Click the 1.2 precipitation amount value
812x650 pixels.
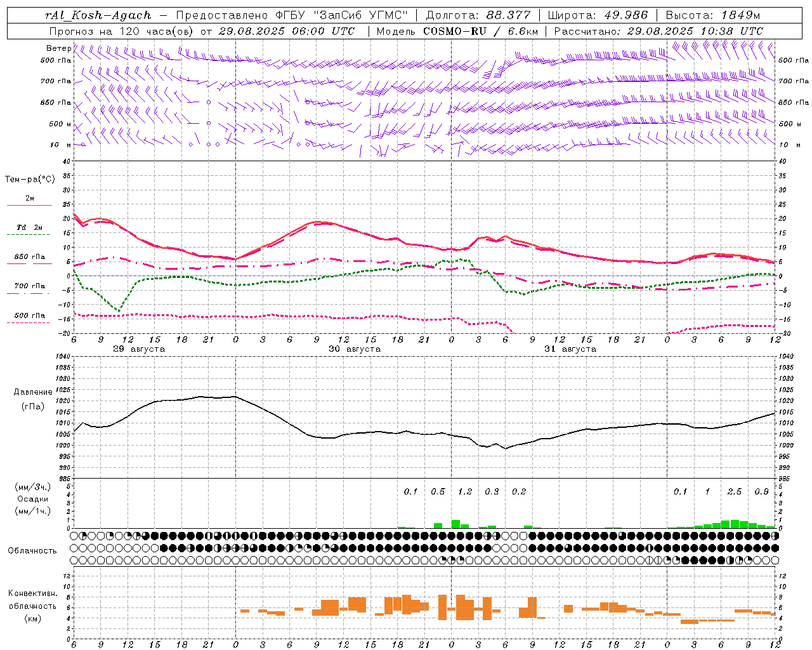tap(465, 492)
